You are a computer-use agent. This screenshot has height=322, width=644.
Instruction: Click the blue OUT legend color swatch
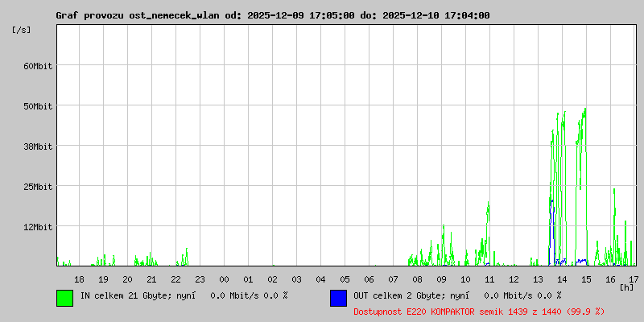[338, 298]
